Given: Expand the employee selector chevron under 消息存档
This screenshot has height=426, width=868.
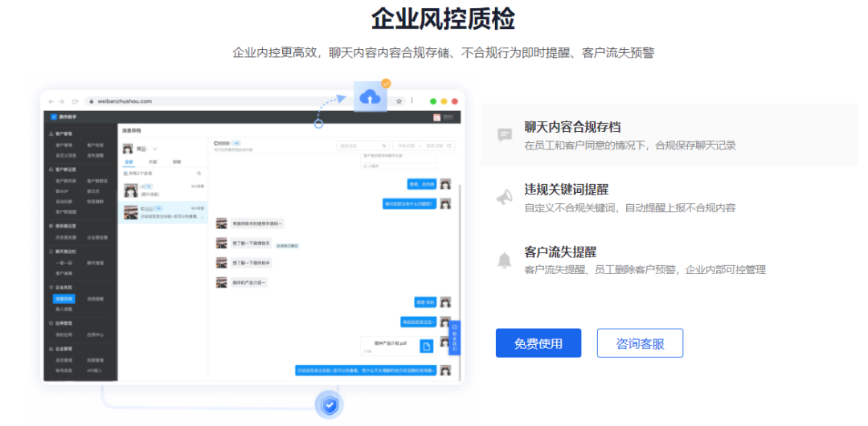Looking at the screenshot, I should coord(155,149).
